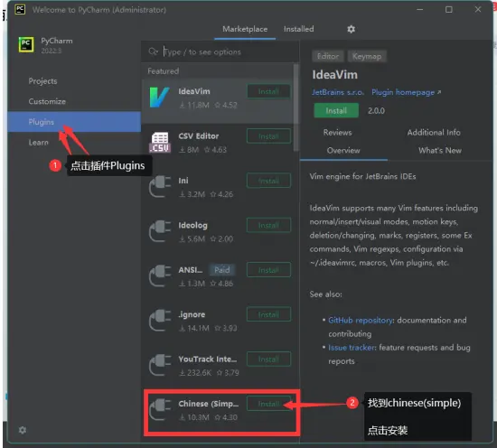The image size is (497, 448).
Task: Click the Editor tag
Action: coord(328,56)
